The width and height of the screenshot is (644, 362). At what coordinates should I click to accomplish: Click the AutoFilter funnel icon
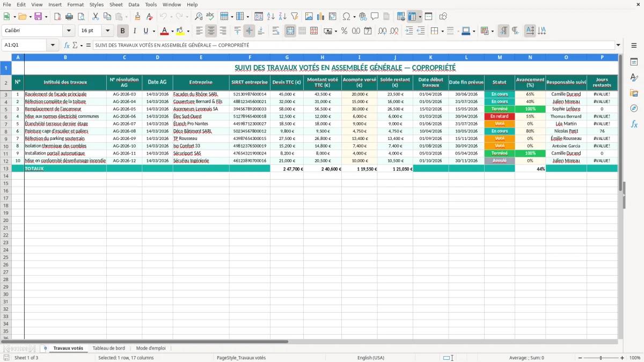[x=294, y=17]
